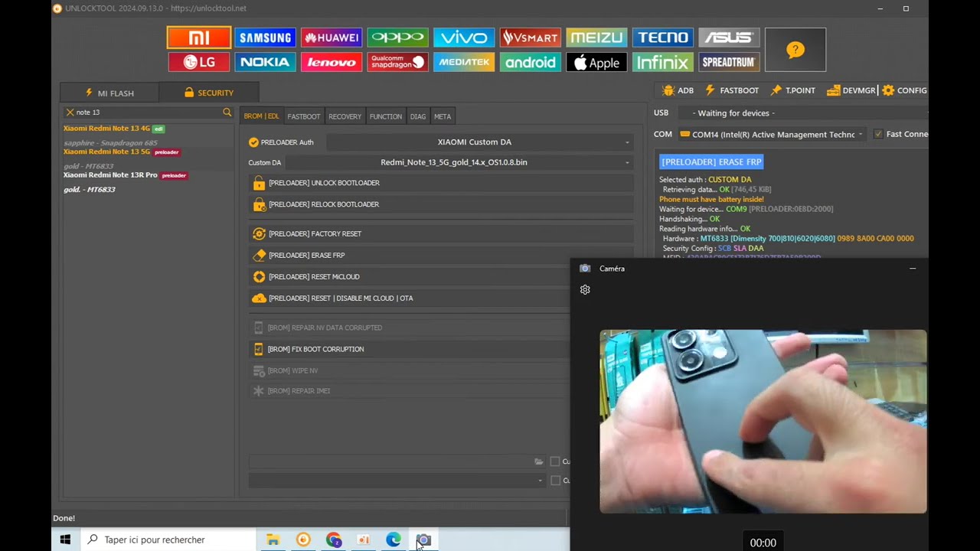Click the magnifier search icon in the model filter
The height and width of the screenshot is (551, 980).
[227, 112]
